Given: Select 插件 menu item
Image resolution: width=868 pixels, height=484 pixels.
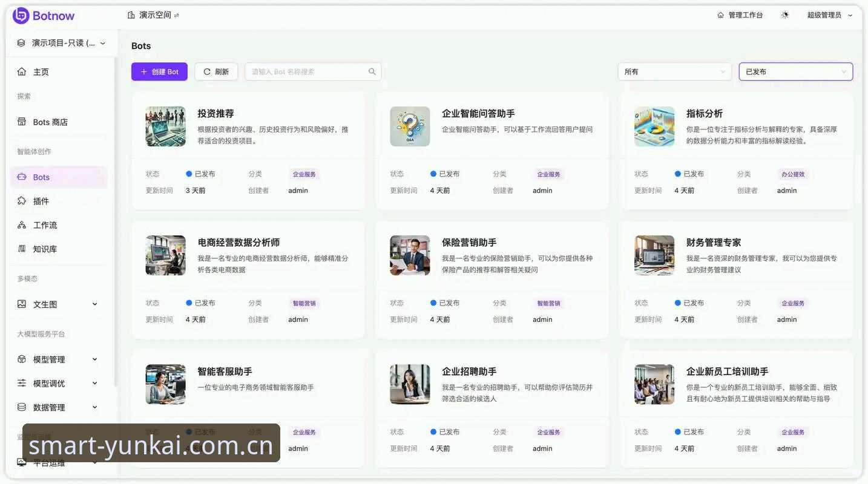Looking at the screenshot, I should tap(59, 201).
